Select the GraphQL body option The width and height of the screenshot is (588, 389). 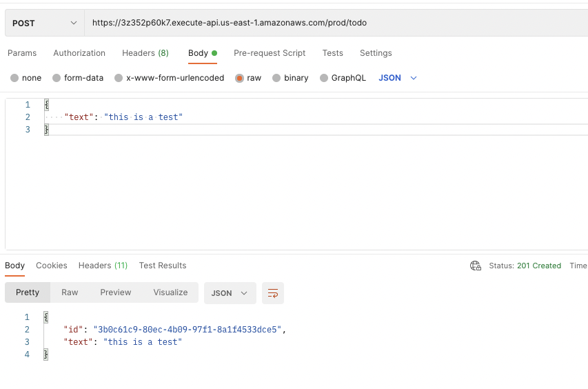324,78
